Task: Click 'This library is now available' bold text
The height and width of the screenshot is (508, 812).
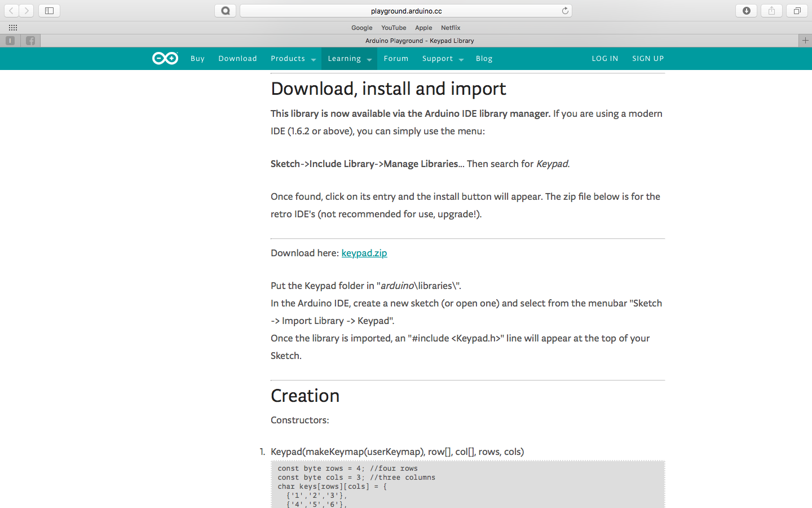Action: click(x=411, y=113)
